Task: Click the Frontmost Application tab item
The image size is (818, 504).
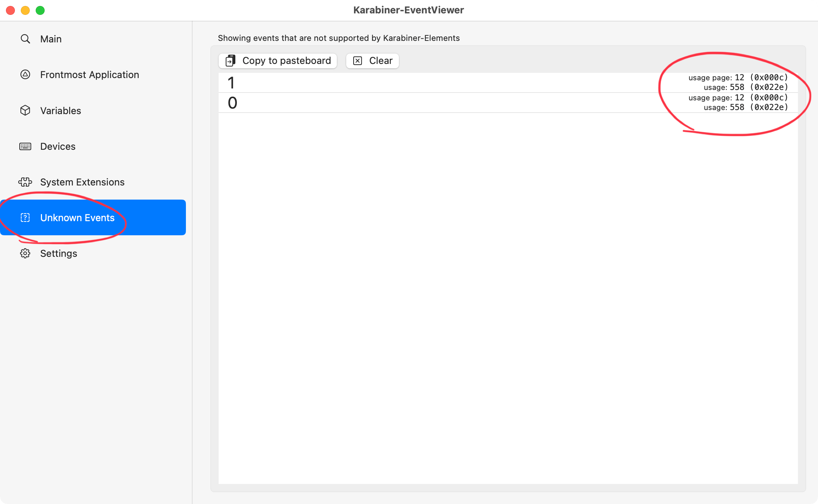Action: tap(89, 75)
